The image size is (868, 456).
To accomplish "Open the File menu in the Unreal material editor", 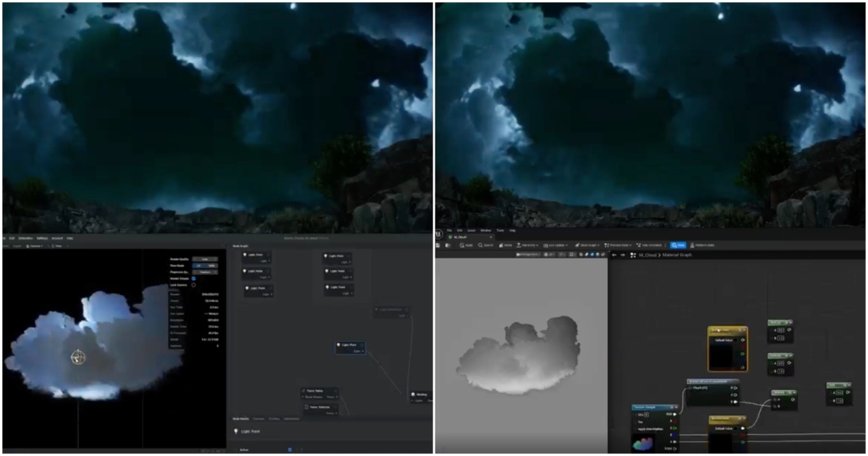I will pyautogui.click(x=449, y=230).
